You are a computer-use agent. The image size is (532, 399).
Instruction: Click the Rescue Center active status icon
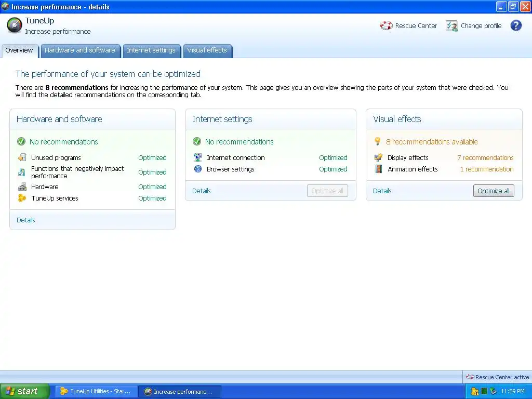click(x=470, y=377)
